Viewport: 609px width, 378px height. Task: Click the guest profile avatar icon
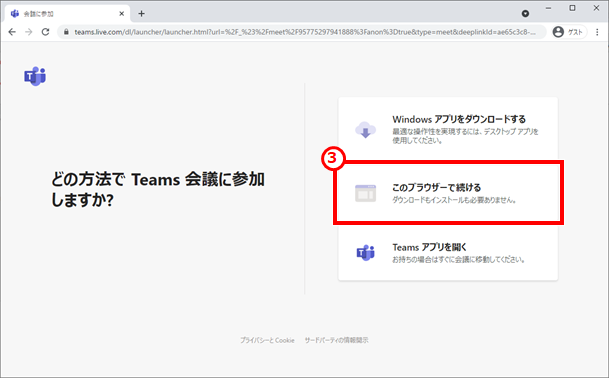[x=558, y=32]
